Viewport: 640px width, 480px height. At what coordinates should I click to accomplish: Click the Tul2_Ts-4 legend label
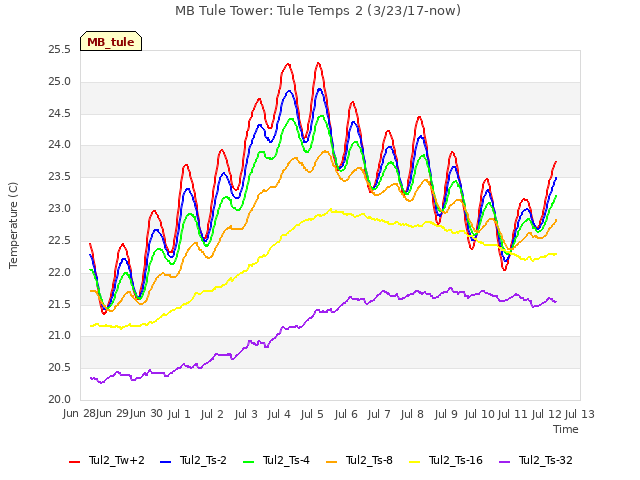[286, 460]
